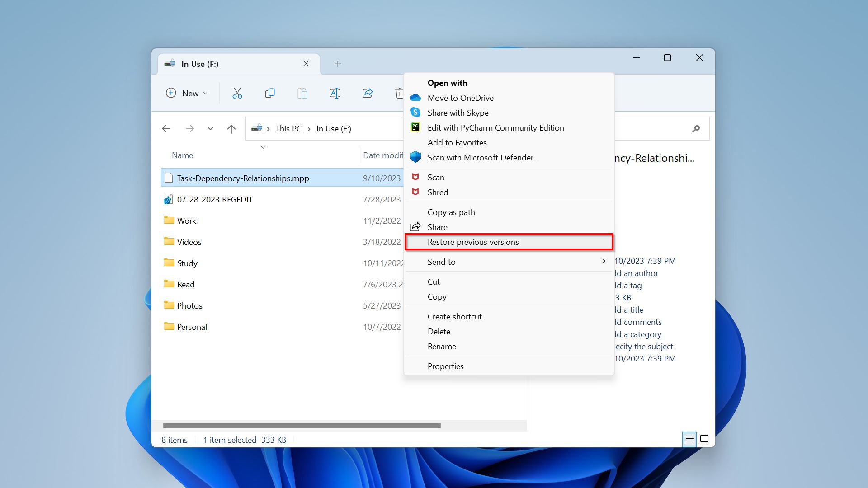Click the Grid view toggle button

(704, 439)
